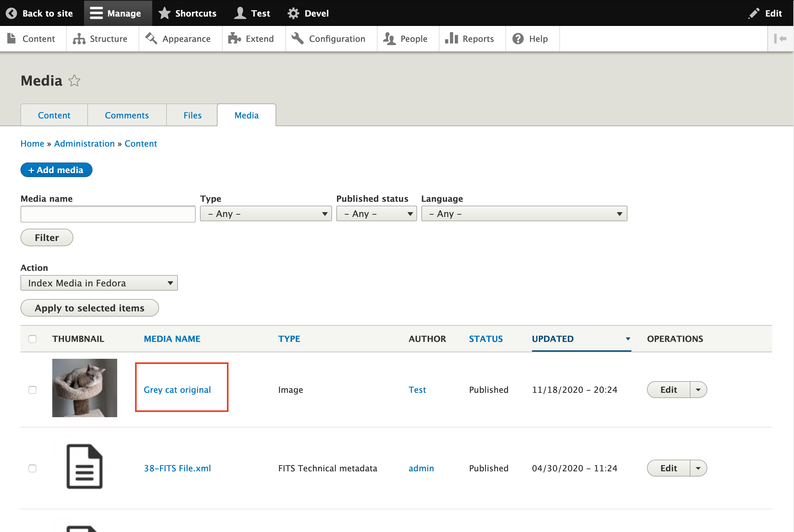Click the Shortcuts star icon
The image size is (794, 532).
click(x=165, y=13)
